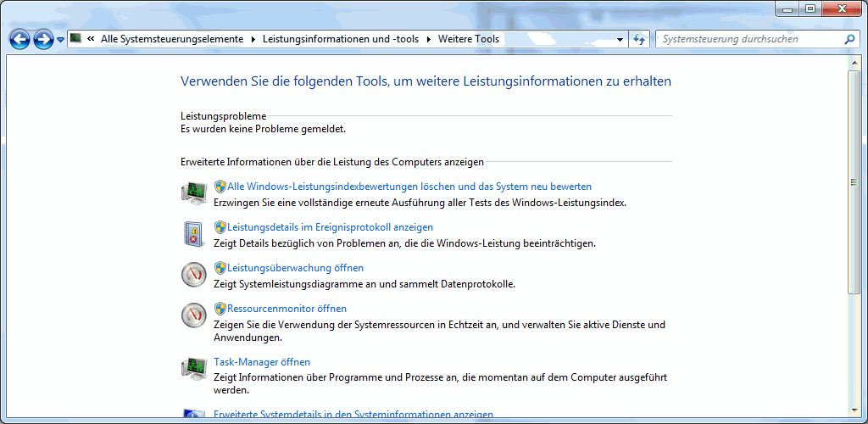This screenshot has height=424, width=868.
Task: Open 'Ressourcenmonitor öffnen' link
Action: (287, 309)
